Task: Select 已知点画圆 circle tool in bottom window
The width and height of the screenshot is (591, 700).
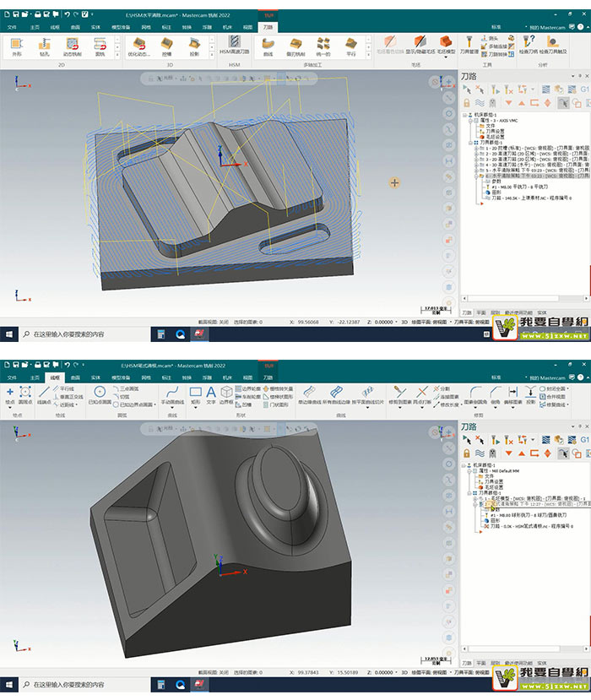Action: (x=100, y=396)
